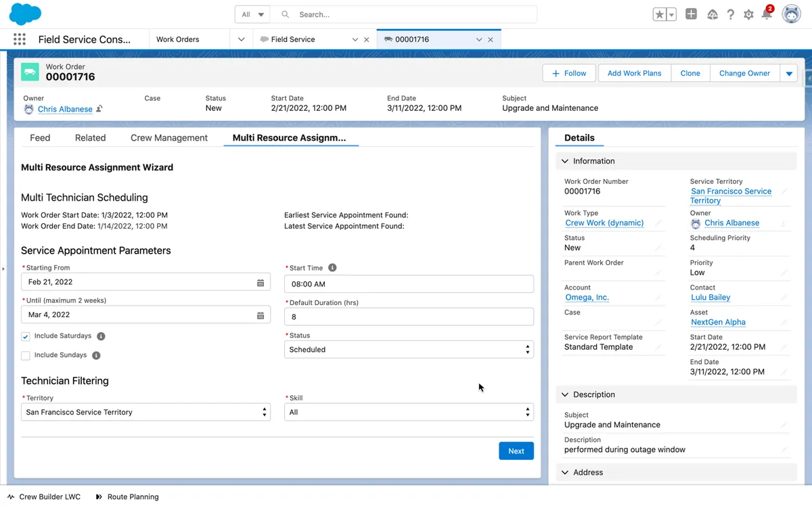Edit the Asset field pencil

[784, 323]
